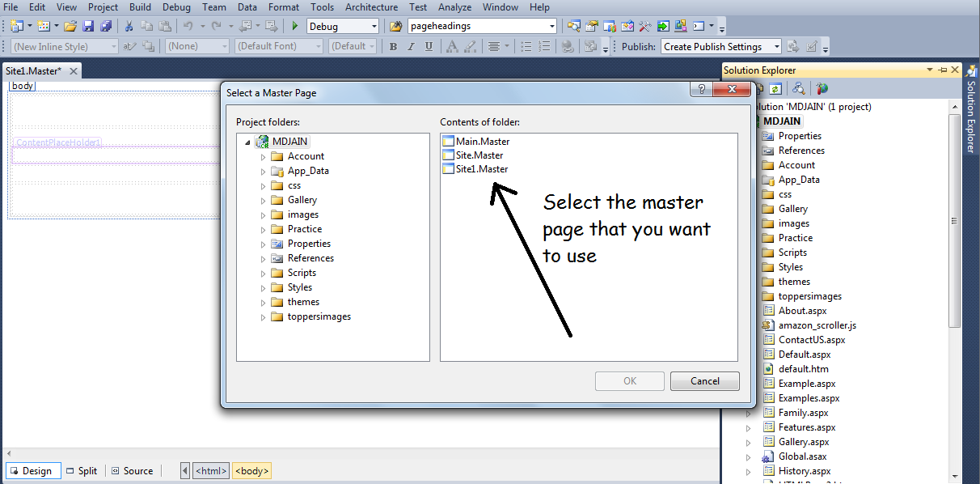This screenshot has height=484, width=980.
Task: Select Site1.Master in the folder contents list
Action: tap(482, 168)
